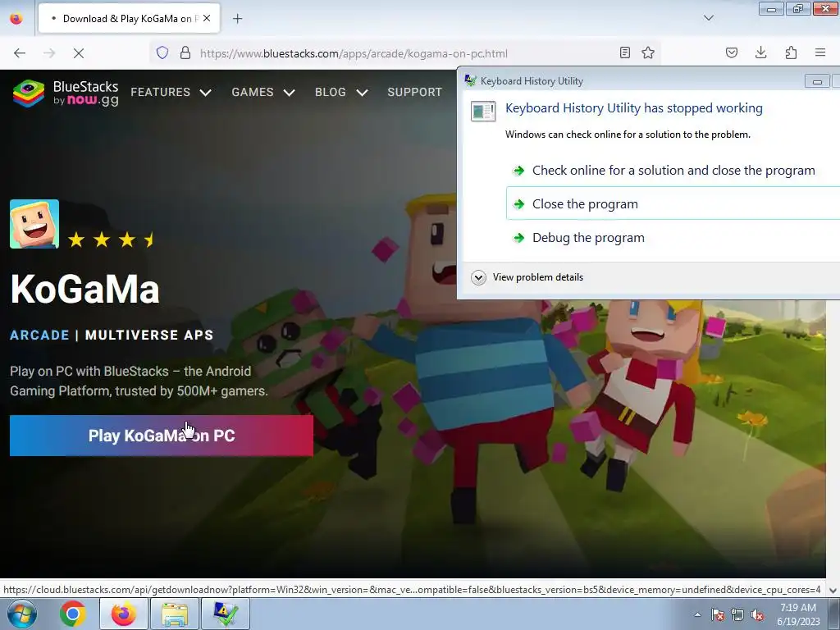Expand View problem details chevron

point(478,277)
